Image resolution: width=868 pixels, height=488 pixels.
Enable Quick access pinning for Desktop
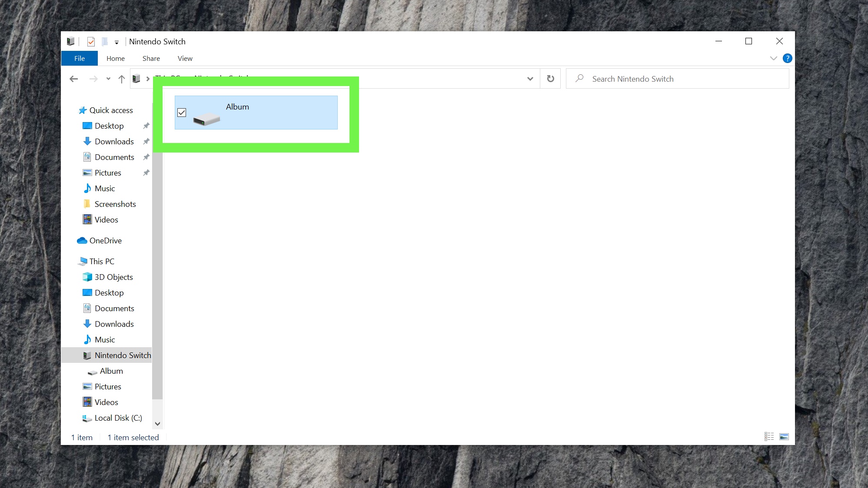tap(146, 125)
